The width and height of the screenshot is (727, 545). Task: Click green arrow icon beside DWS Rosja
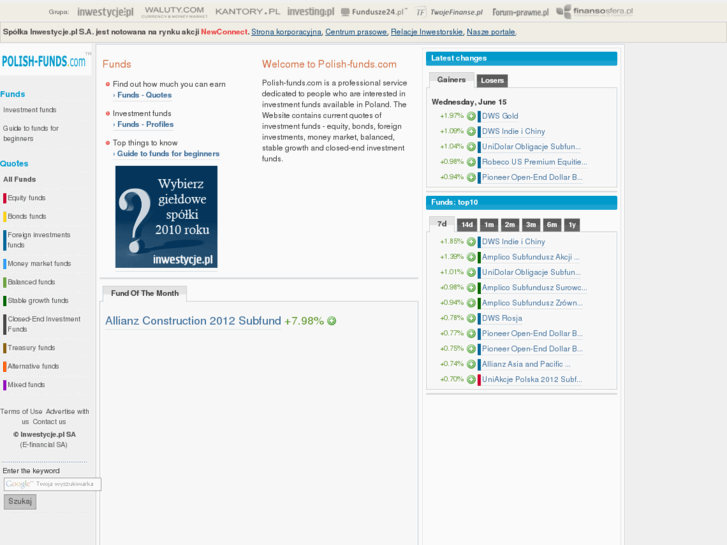(471, 318)
